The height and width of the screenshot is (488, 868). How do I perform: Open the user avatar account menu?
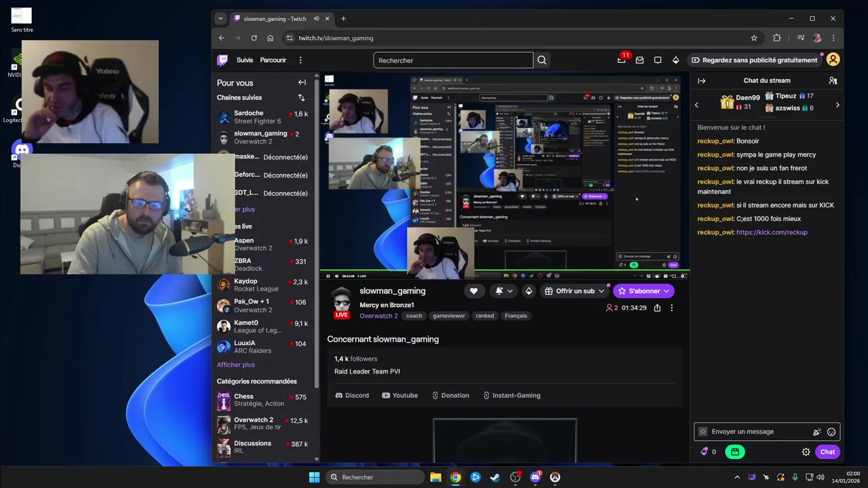click(833, 60)
